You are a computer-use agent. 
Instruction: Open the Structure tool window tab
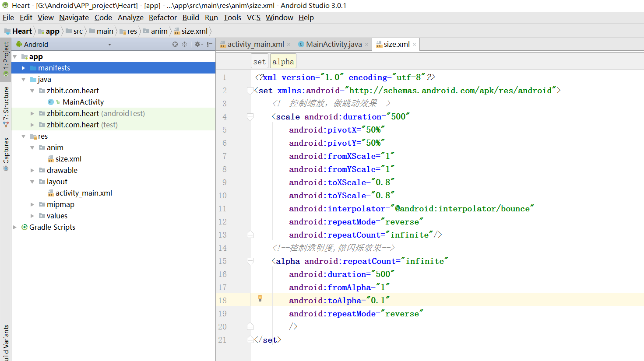tap(6, 107)
